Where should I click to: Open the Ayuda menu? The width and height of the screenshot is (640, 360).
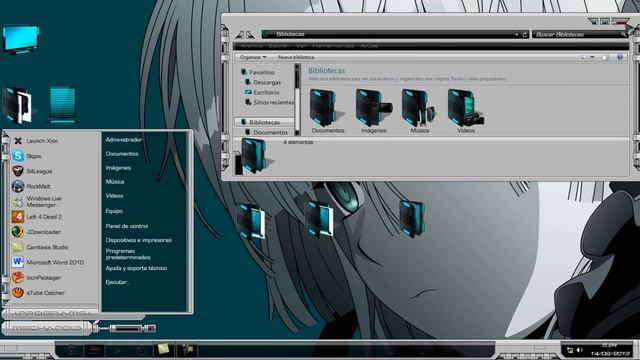[x=369, y=46]
